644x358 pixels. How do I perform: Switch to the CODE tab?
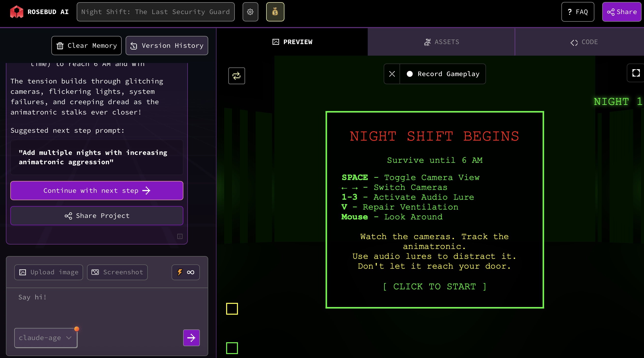pos(584,42)
